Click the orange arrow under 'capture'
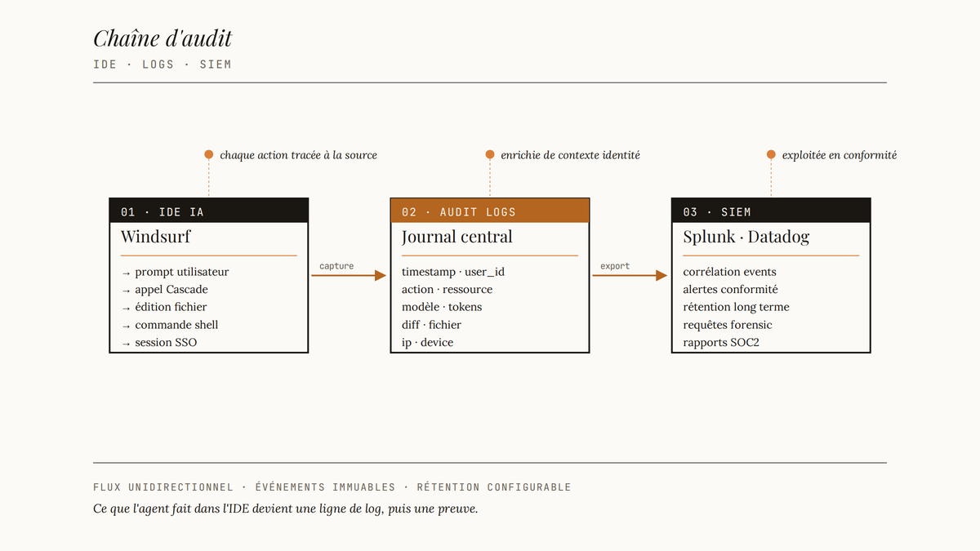 click(x=349, y=276)
